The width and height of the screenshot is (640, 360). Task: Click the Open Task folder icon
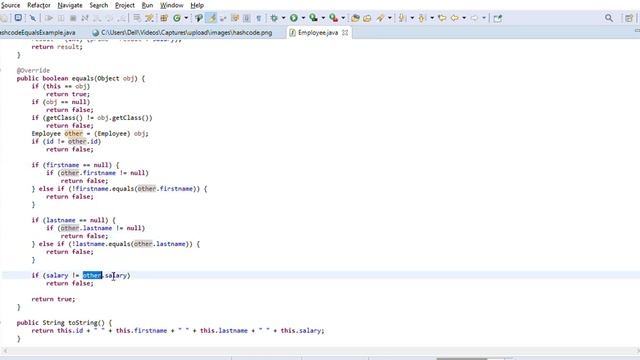tap(367, 18)
